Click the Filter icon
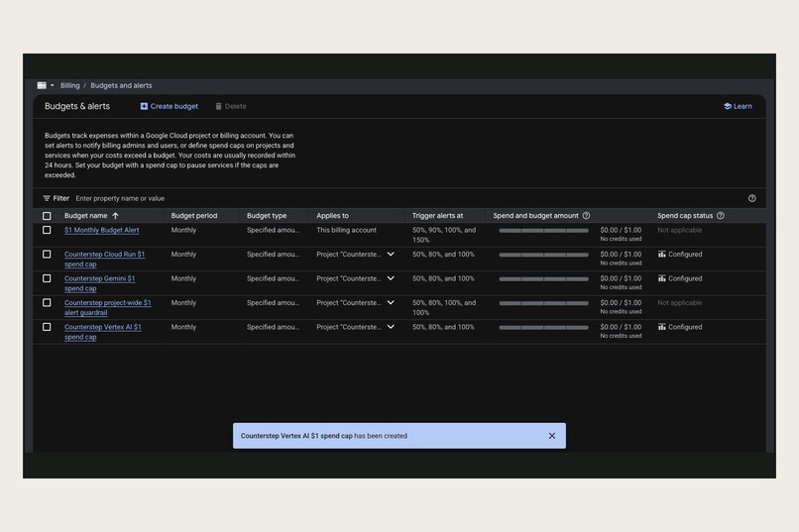This screenshot has width=799, height=532. (47, 198)
